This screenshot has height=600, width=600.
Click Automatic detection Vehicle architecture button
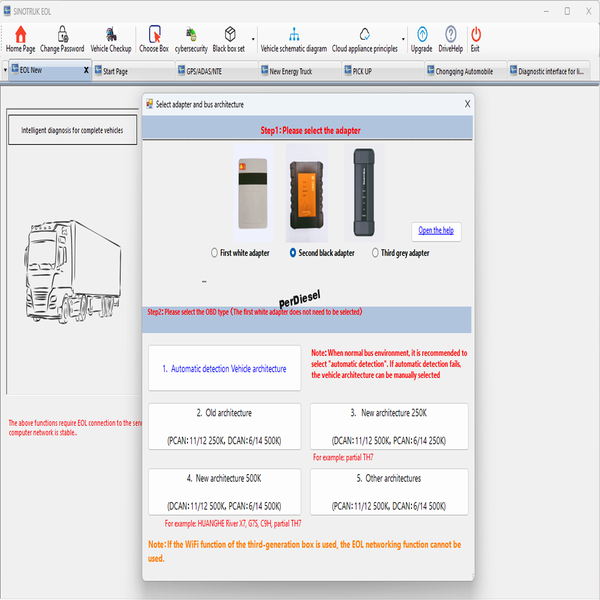[224, 369]
